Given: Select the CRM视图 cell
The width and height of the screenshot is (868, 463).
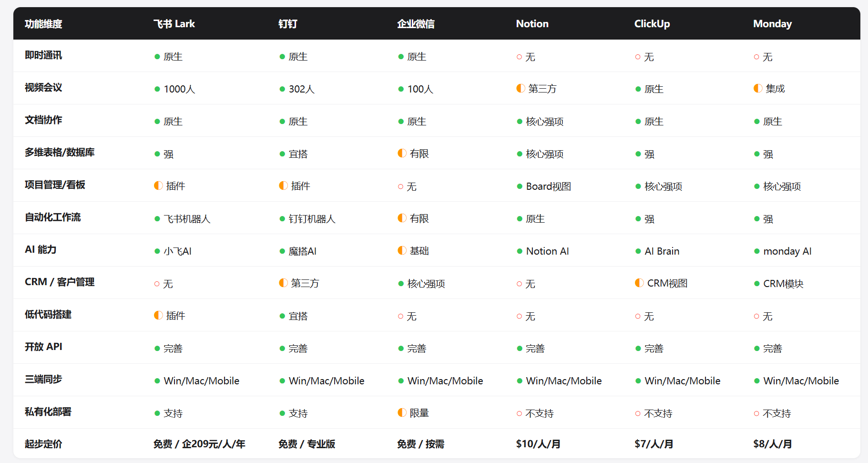Looking at the screenshot, I should (x=661, y=283).
